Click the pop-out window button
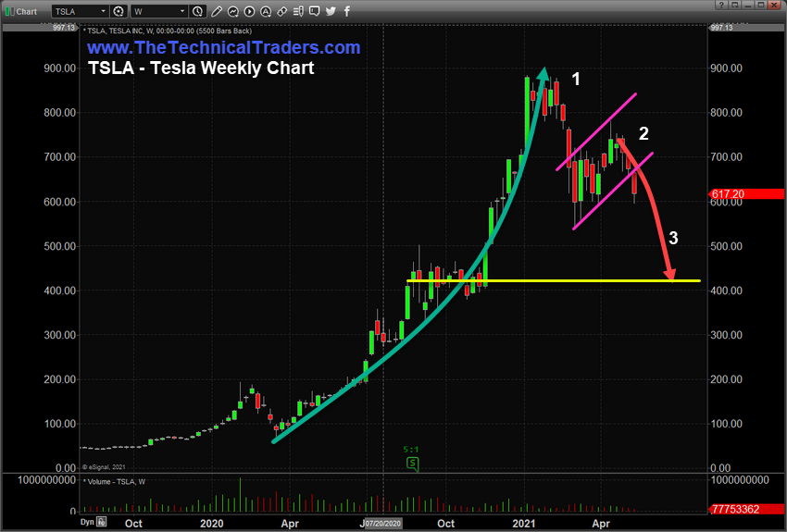Image resolution: width=787 pixels, height=532 pixels. (x=735, y=5)
